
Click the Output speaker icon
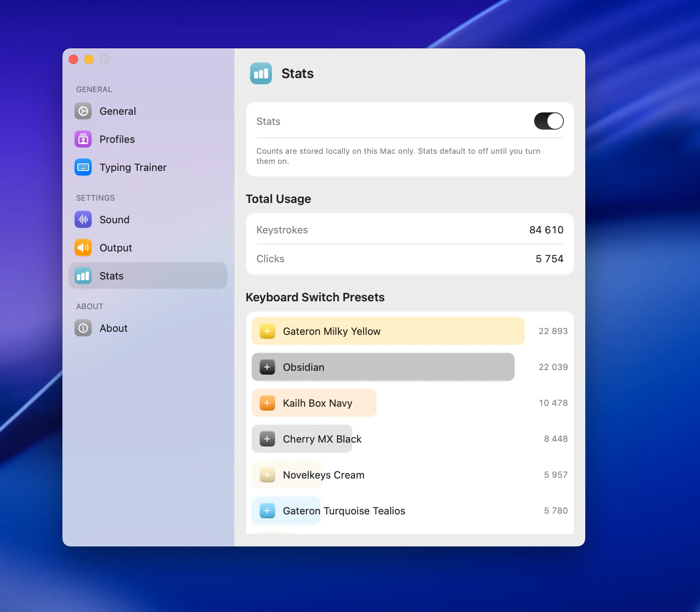click(83, 248)
